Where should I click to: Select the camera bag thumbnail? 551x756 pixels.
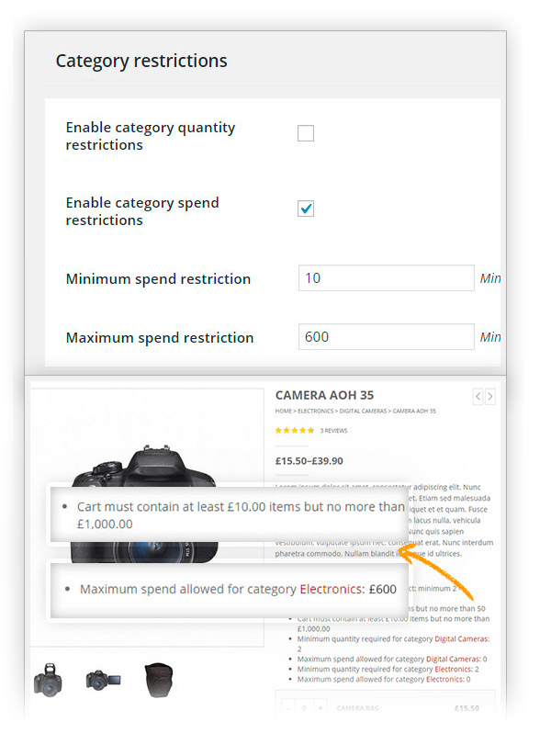[x=159, y=680]
